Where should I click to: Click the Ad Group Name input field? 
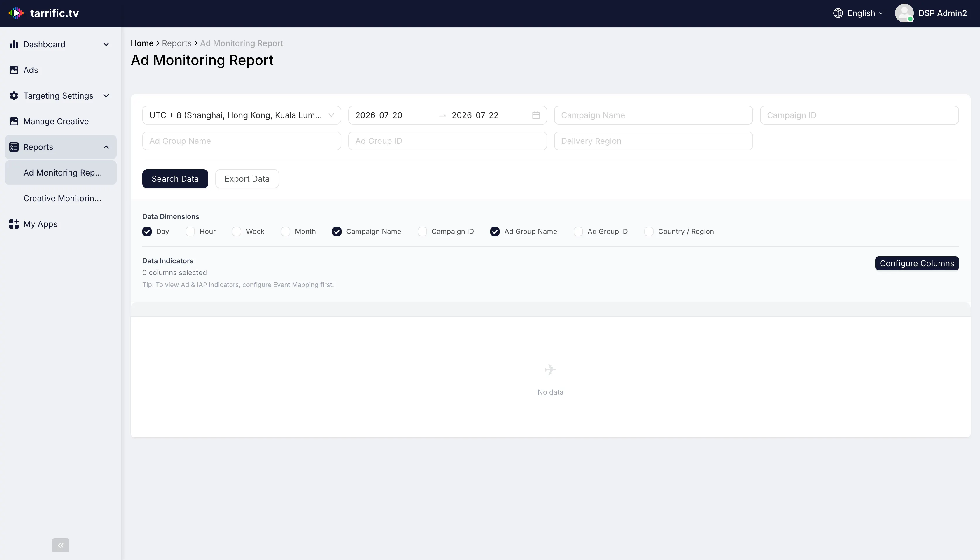[x=242, y=141]
